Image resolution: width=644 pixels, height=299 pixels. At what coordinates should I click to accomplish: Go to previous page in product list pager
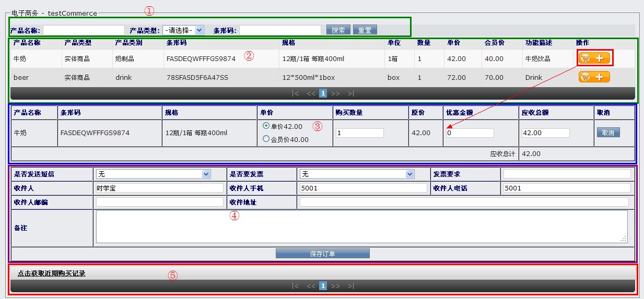tap(311, 94)
